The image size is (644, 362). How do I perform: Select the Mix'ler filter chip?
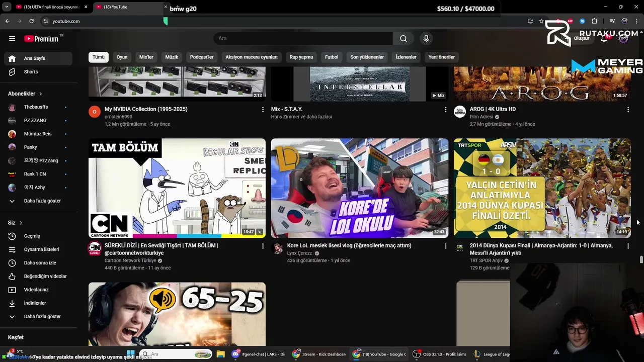[x=146, y=57]
